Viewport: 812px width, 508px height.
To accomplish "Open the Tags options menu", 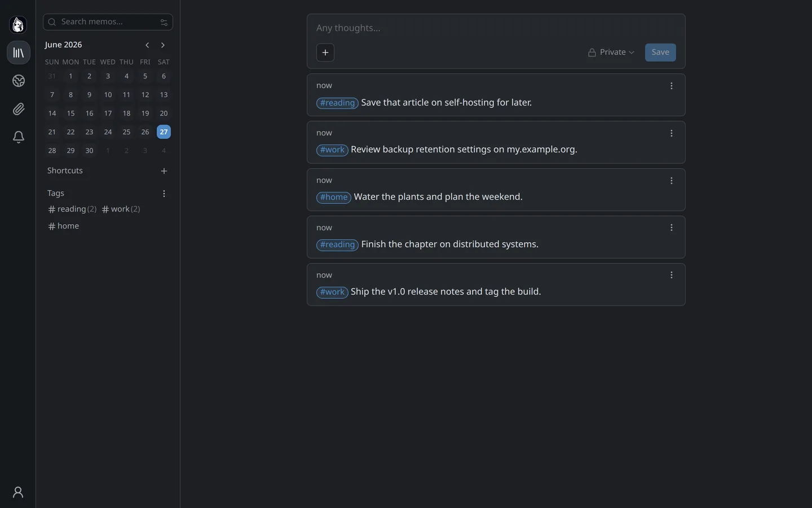I will tap(164, 194).
